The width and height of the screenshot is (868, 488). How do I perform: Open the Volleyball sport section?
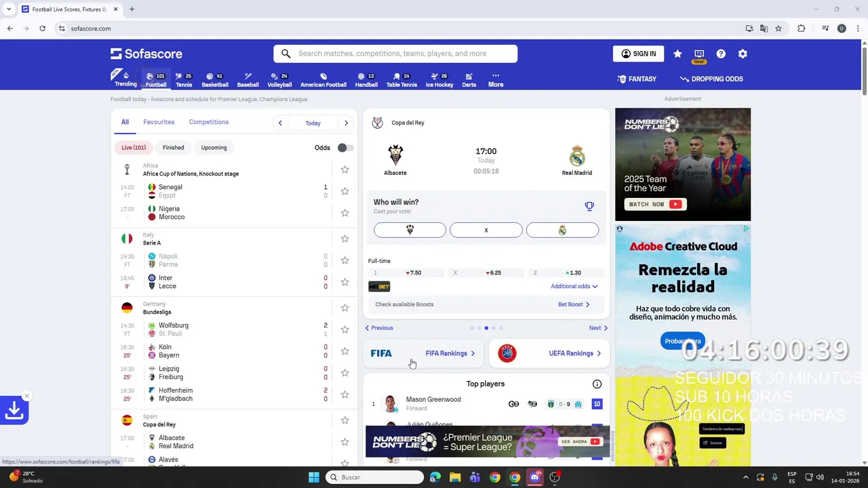(x=279, y=79)
